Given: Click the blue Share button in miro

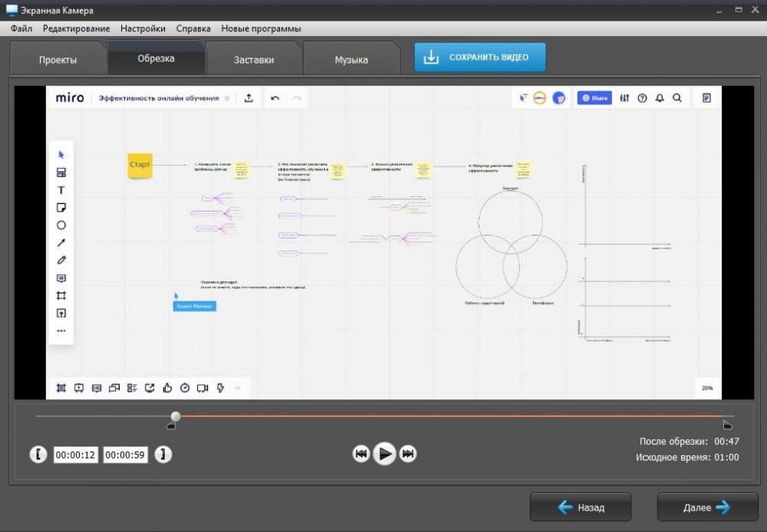Looking at the screenshot, I should [x=594, y=98].
